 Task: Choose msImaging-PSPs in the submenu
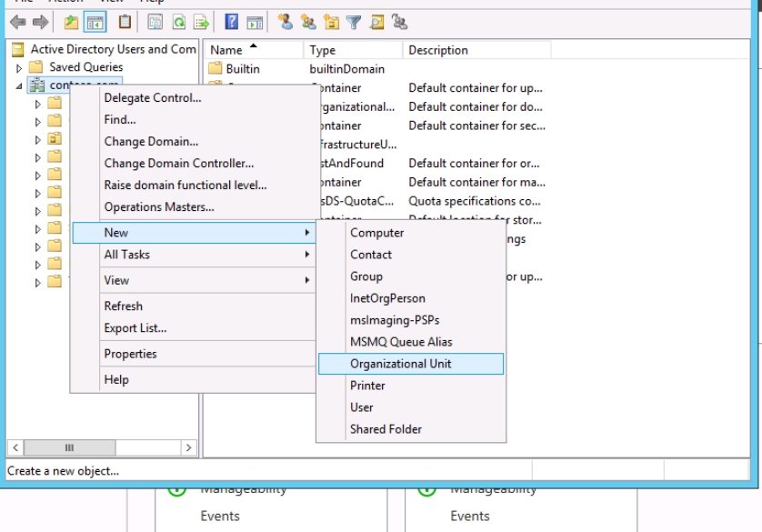(x=411, y=320)
